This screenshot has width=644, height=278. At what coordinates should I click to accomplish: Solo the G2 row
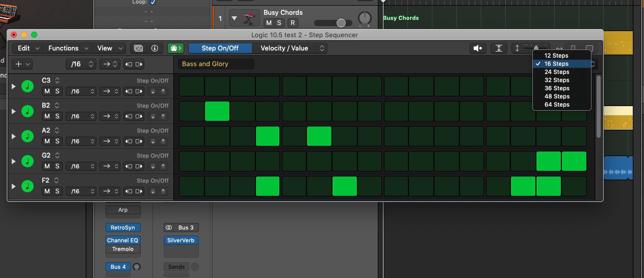[x=57, y=166]
